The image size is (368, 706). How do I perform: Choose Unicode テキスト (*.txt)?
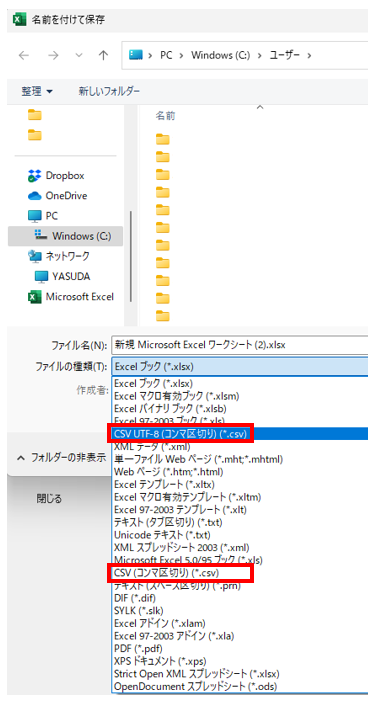coord(162,535)
